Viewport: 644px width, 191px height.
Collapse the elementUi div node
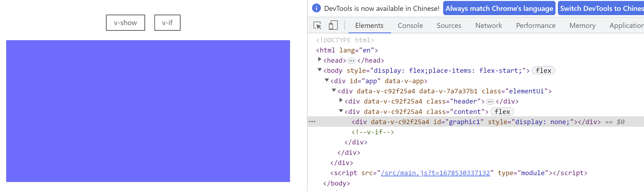point(334,90)
